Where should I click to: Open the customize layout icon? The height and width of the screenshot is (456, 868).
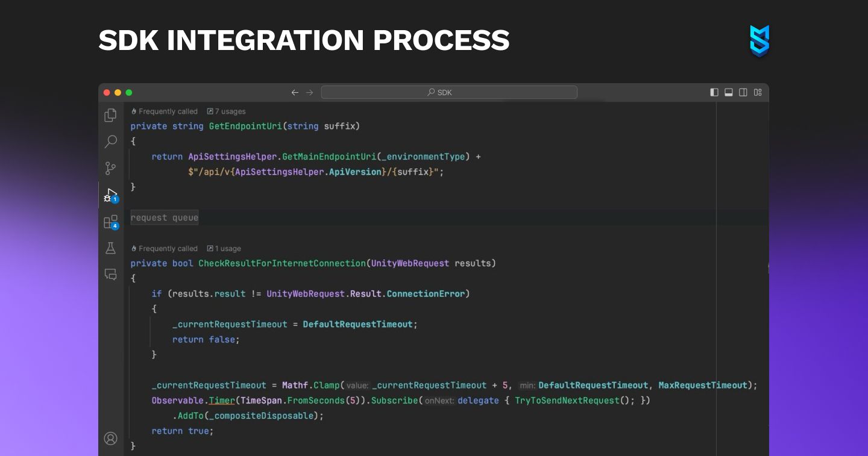[x=758, y=92]
